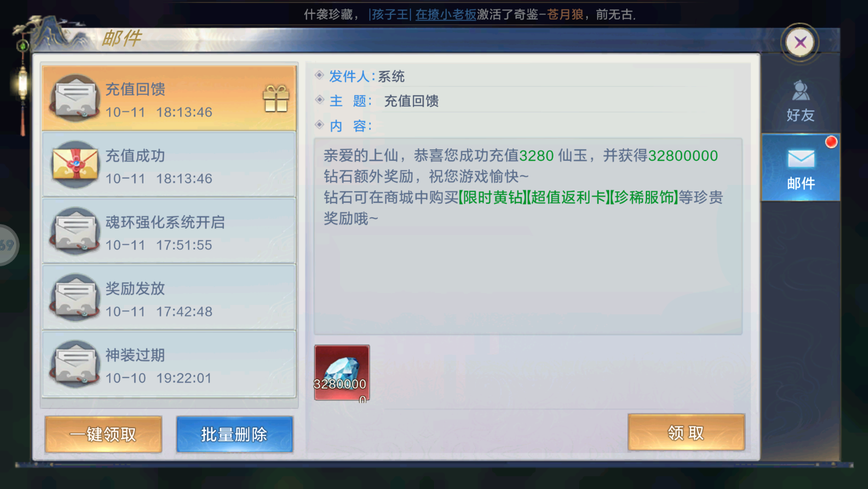
Task: Close the mail window with X
Action: click(x=800, y=42)
